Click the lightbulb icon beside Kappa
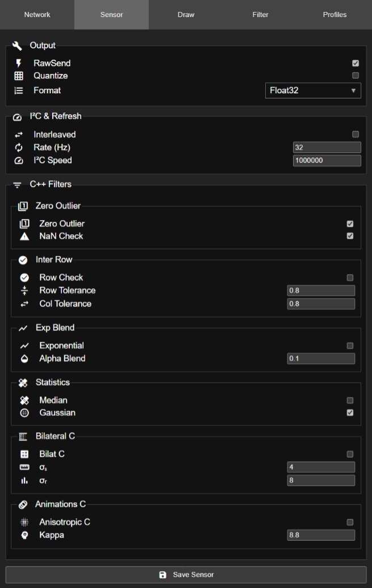Viewport: 372px width, 588px height. tap(24, 535)
